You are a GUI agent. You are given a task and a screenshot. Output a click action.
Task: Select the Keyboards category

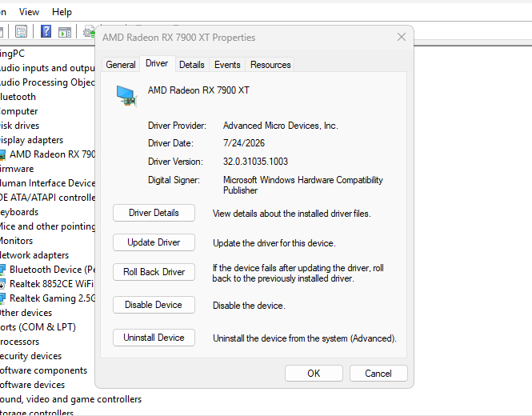point(19,212)
